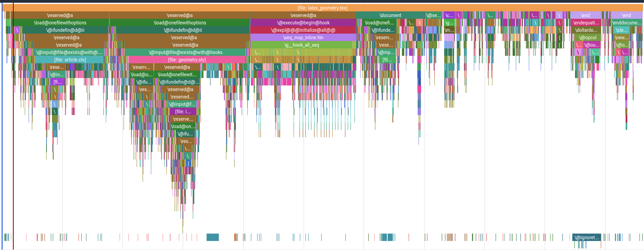Select \load@onefilewithoptions frame above article.cls

pos(60,23)
